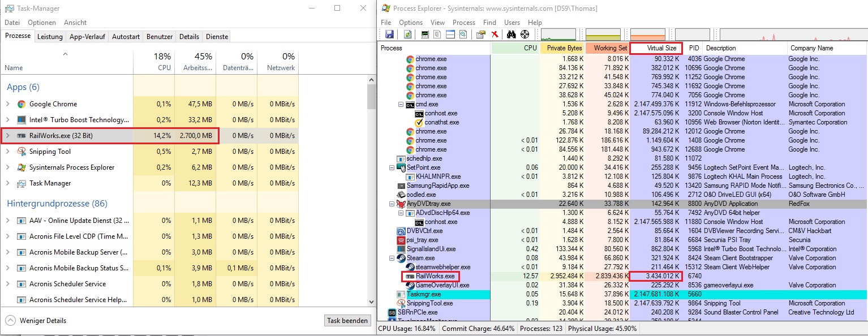868x336 pixels.
Task: Click the Properties toolbar icon
Action: 480,35
